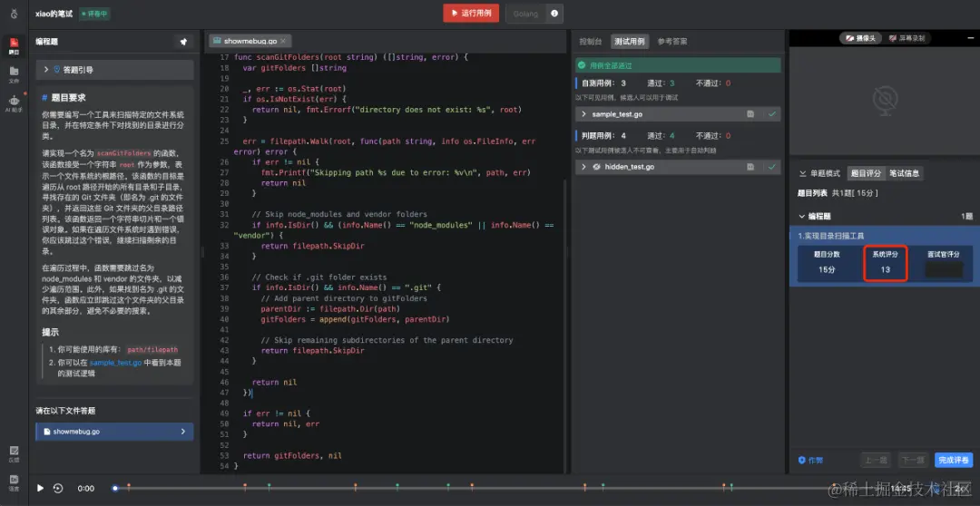980x506 pixels.
Task: Click the hidden eye icon beside hidden_test.go
Action: click(x=596, y=167)
